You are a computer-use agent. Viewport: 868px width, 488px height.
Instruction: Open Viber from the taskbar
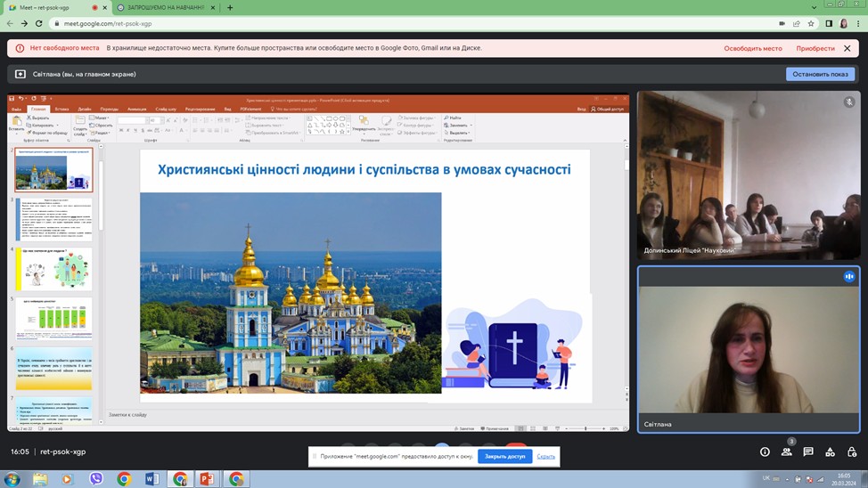[x=95, y=478]
